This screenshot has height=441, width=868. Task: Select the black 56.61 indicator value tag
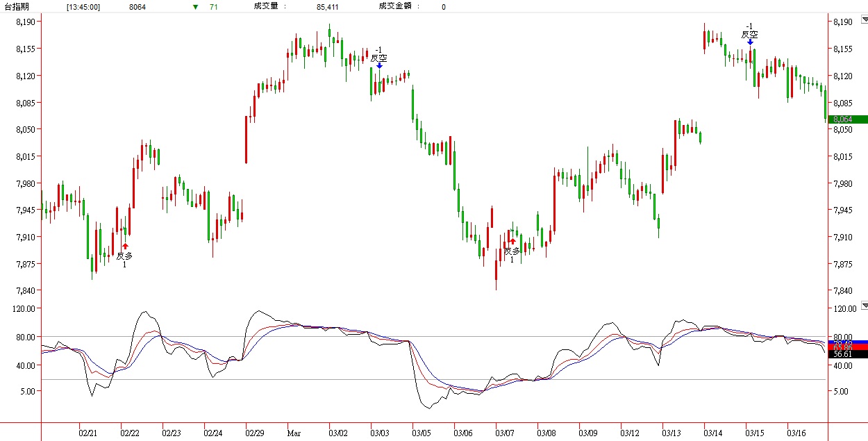(847, 354)
